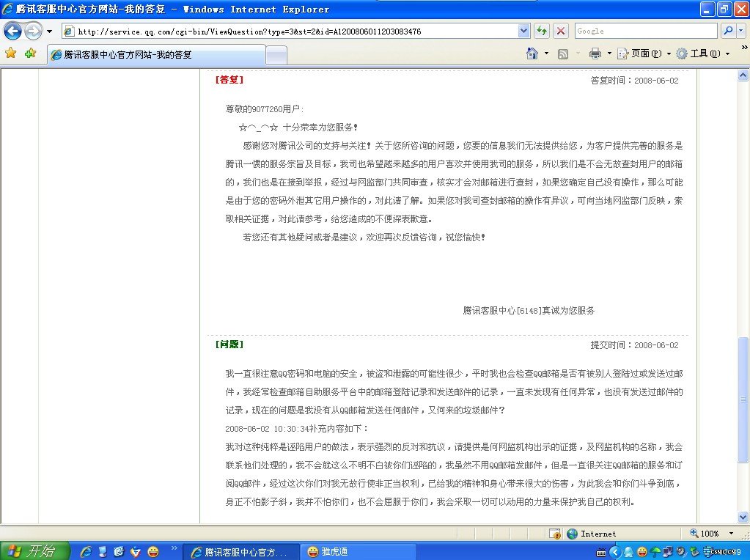The height and width of the screenshot is (560, 750).
Task: Open the recent pages dropdown arrow
Action: click(x=49, y=32)
